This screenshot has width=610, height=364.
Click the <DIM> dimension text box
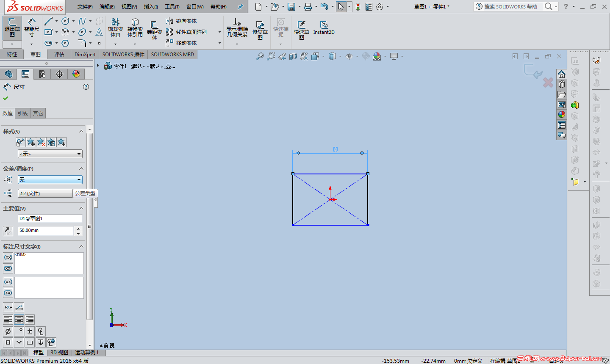[49, 263]
